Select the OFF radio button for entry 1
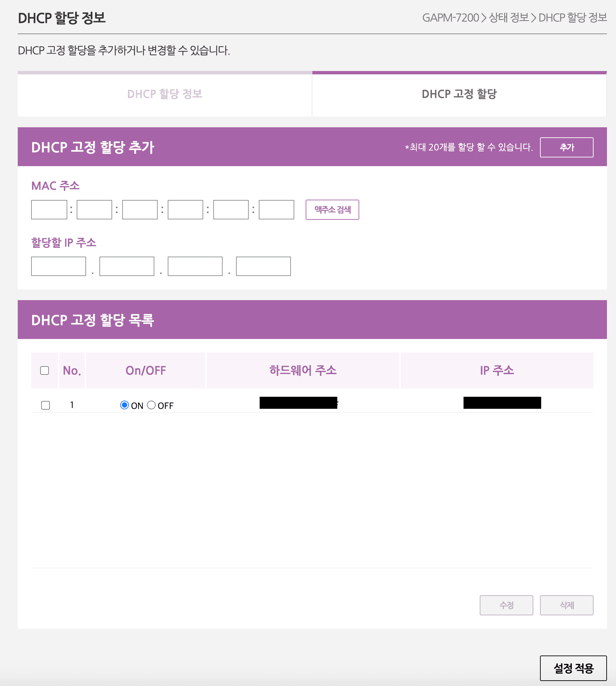 tap(152, 404)
